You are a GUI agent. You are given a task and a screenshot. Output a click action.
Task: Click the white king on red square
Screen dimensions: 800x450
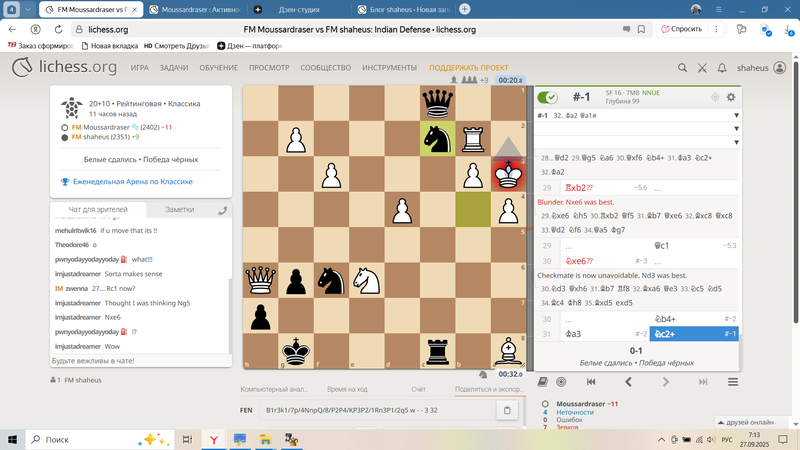tap(508, 174)
